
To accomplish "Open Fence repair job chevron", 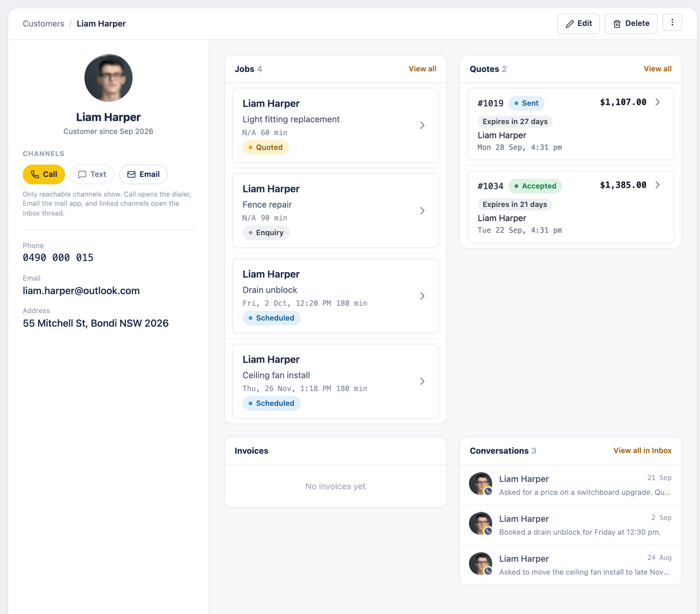I will pyautogui.click(x=422, y=211).
